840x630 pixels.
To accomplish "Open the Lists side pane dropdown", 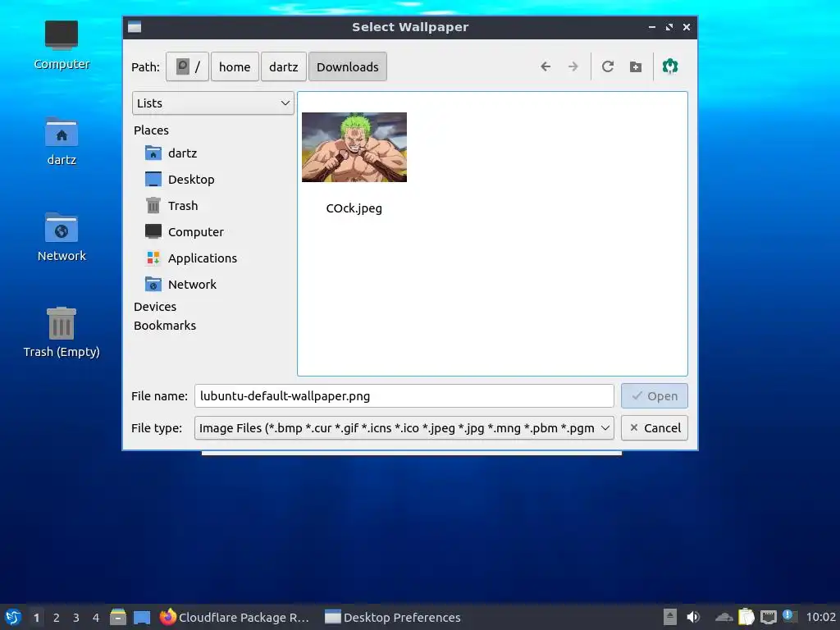I will point(213,103).
